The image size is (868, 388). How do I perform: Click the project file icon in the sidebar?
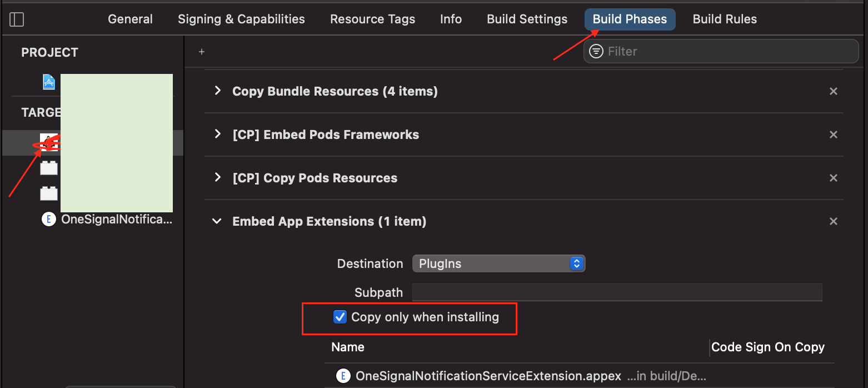[x=48, y=82]
